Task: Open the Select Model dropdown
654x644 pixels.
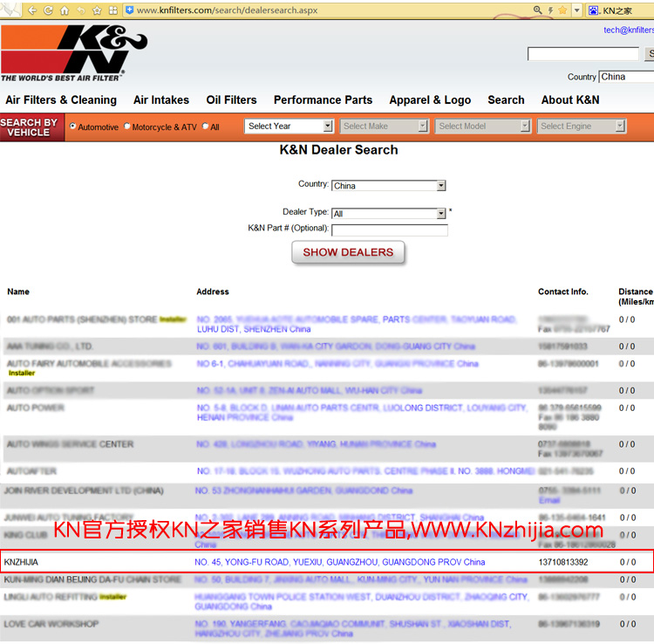Action: point(482,126)
